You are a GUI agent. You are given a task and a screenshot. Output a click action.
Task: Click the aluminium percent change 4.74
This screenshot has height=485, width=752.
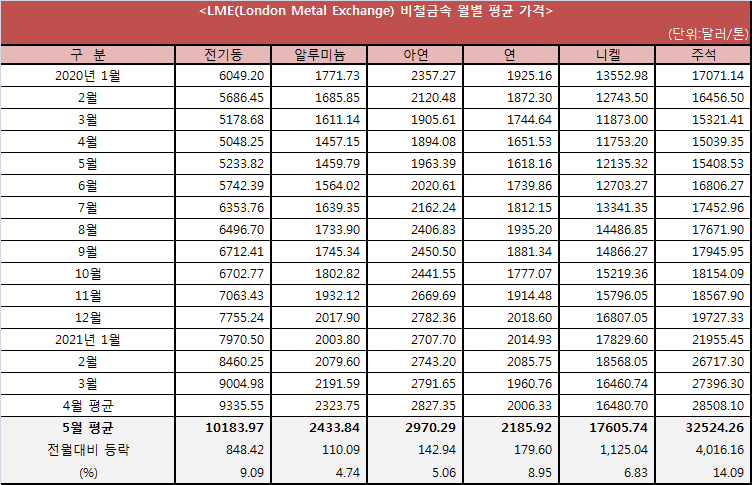pyautogui.click(x=348, y=473)
